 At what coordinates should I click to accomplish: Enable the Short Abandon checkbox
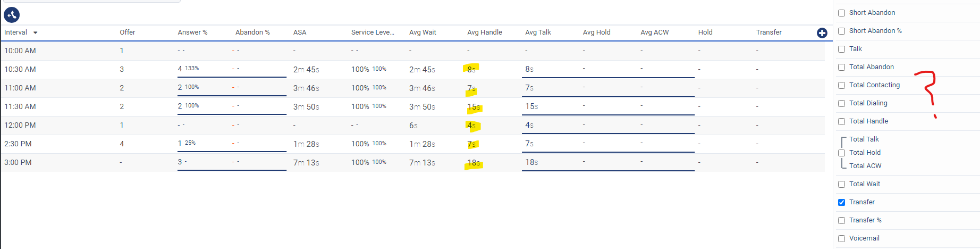point(841,13)
